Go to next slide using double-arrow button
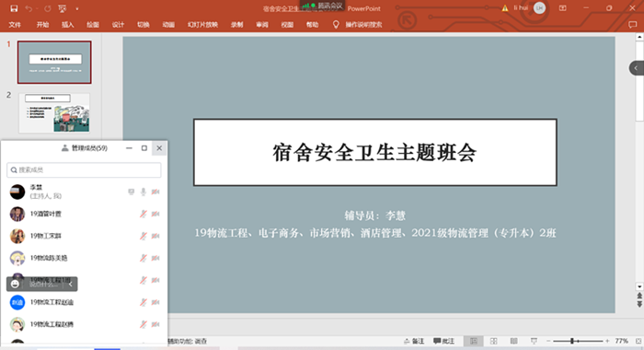 639,304
